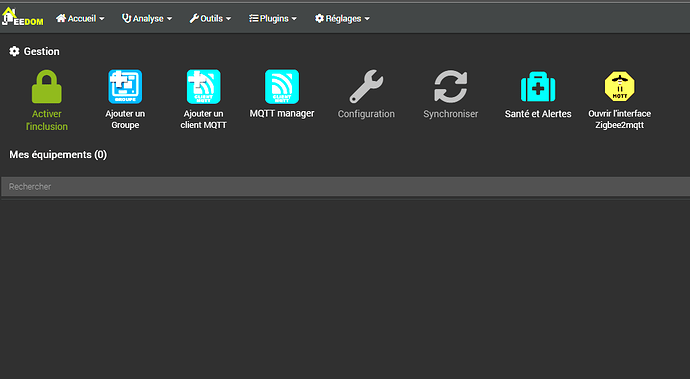690x379 pixels.
Task: Focus the Rechercher search field
Action: [x=345, y=187]
